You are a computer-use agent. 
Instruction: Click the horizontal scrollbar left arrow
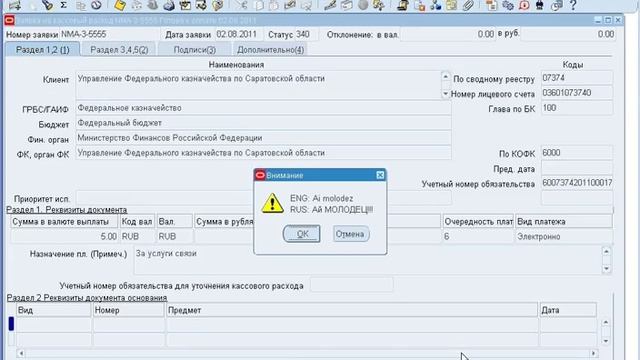tap(21, 353)
